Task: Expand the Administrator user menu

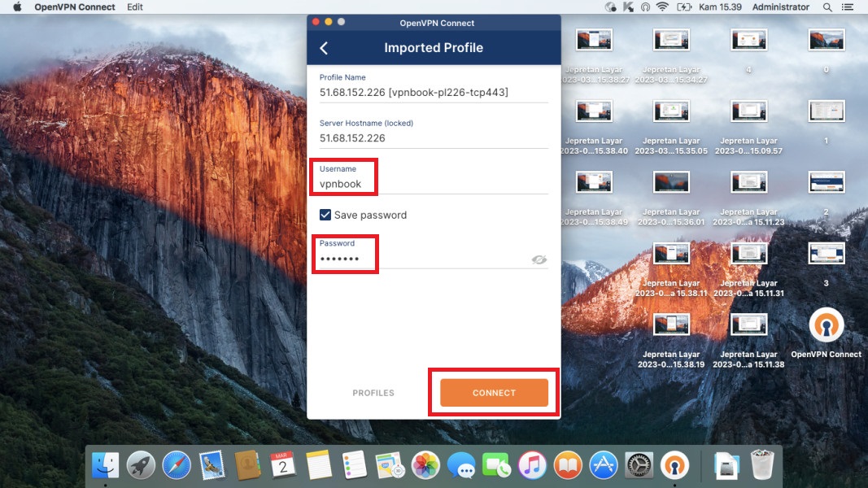Action: coord(780,7)
